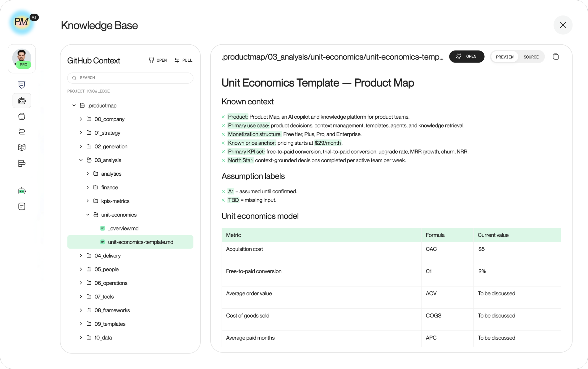Click the black OPEN button beside the file path
The image size is (588, 369).
coord(467,57)
